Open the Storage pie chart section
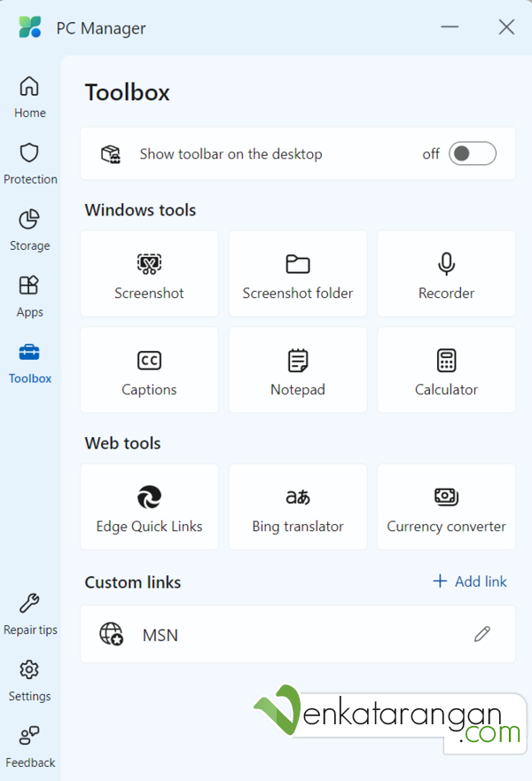The height and width of the screenshot is (781, 532). coord(30,230)
